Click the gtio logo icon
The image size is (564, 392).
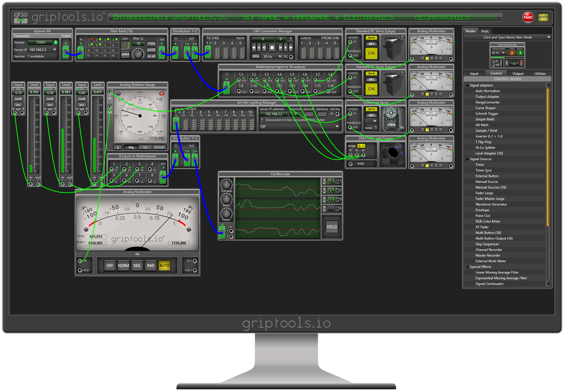pos(21,17)
